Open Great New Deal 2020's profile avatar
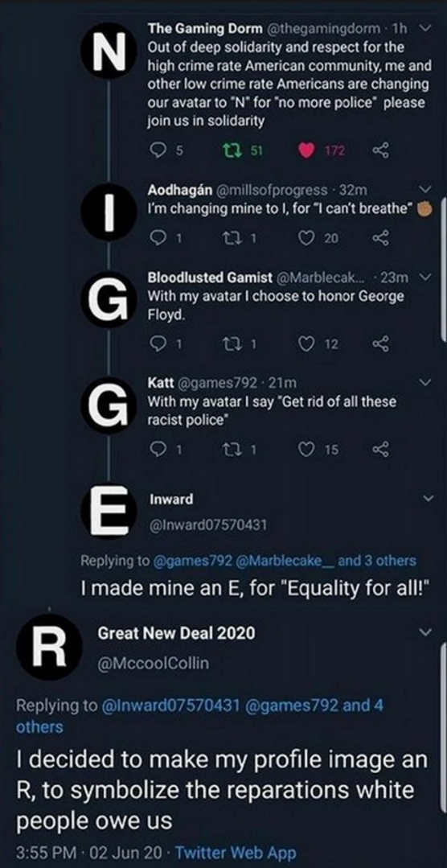447x868 pixels. click(x=50, y=647)
